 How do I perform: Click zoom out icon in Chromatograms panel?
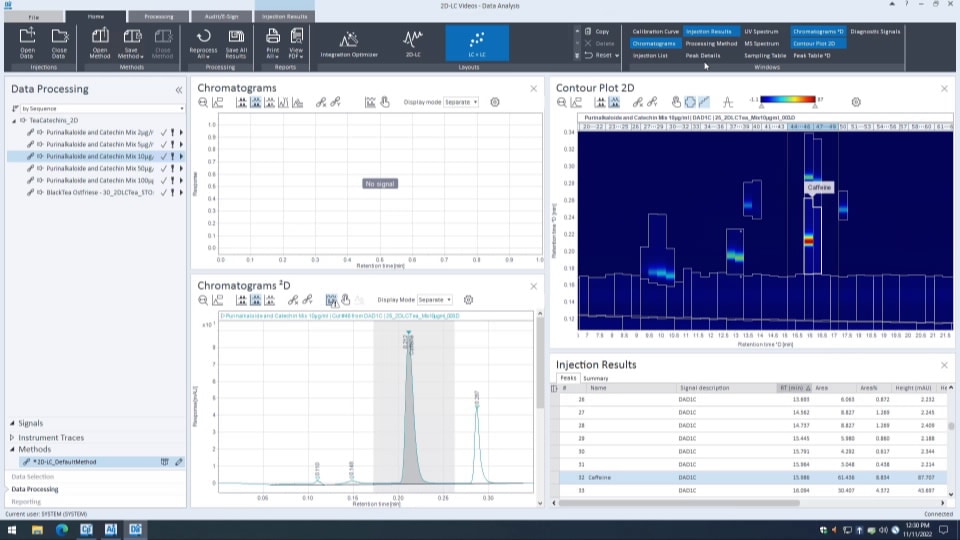tap(203, 102)
